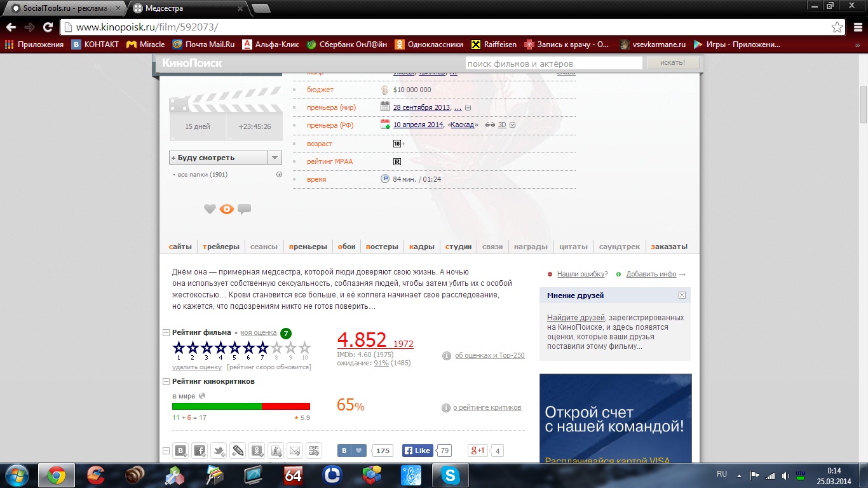This screenshot has height=488, width=868.
Task: Collapse the Рейтинг кинокритиков section
Action: point(166,382)
